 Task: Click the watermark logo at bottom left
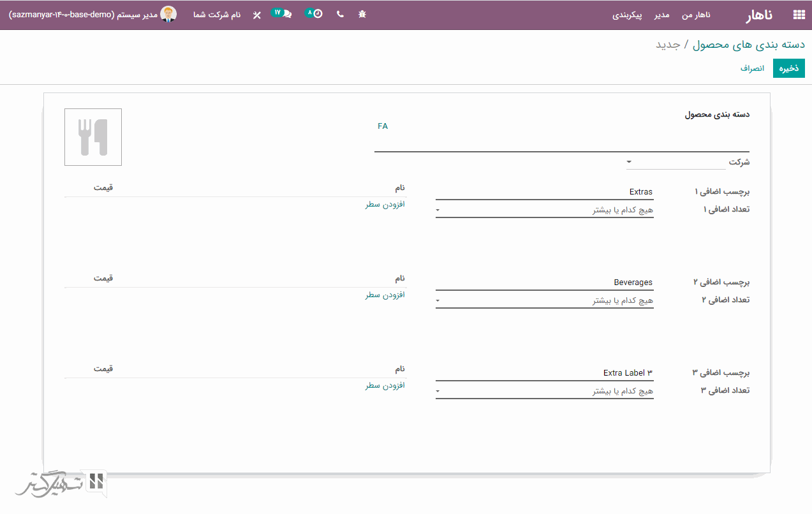[x=62, y=483]
